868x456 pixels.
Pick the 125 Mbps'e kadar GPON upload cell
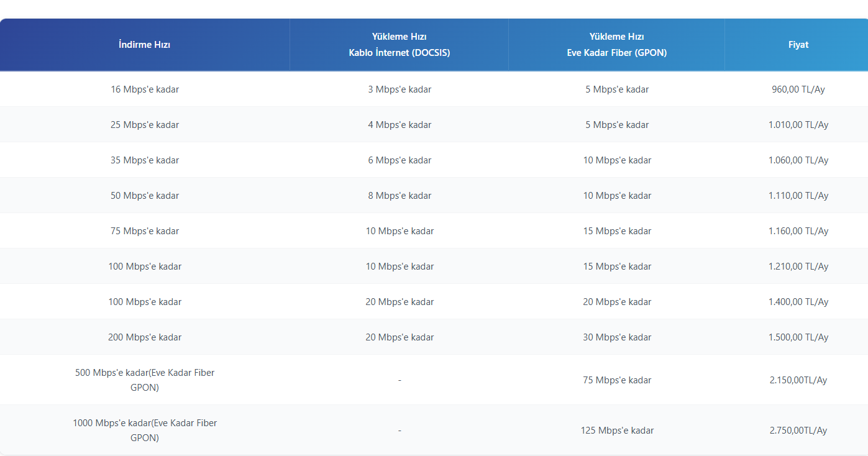point(617,431)
